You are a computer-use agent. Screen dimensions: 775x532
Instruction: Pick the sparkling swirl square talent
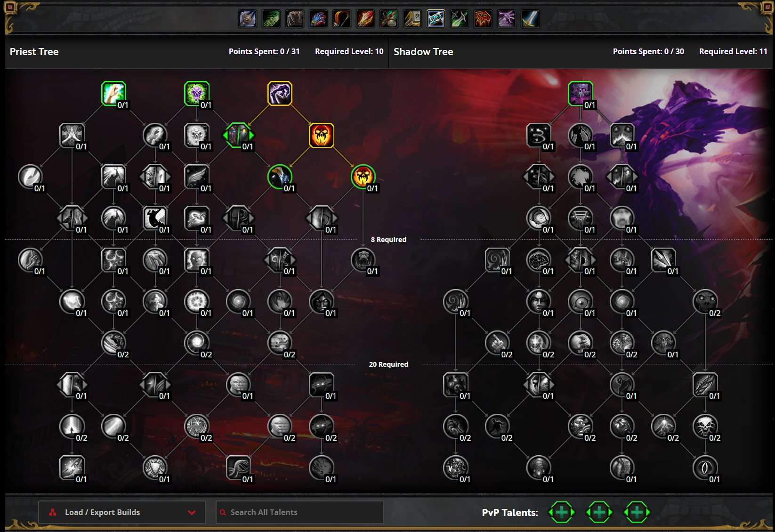click(539, 135)
